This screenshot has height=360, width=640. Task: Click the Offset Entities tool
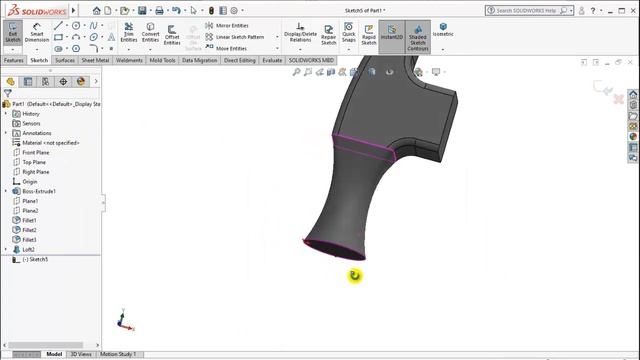point(172,35)
